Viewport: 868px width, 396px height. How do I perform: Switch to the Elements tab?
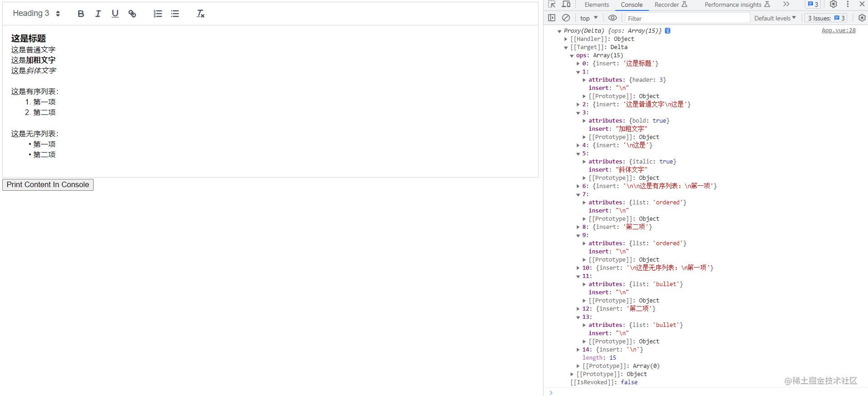pos(597,5)
